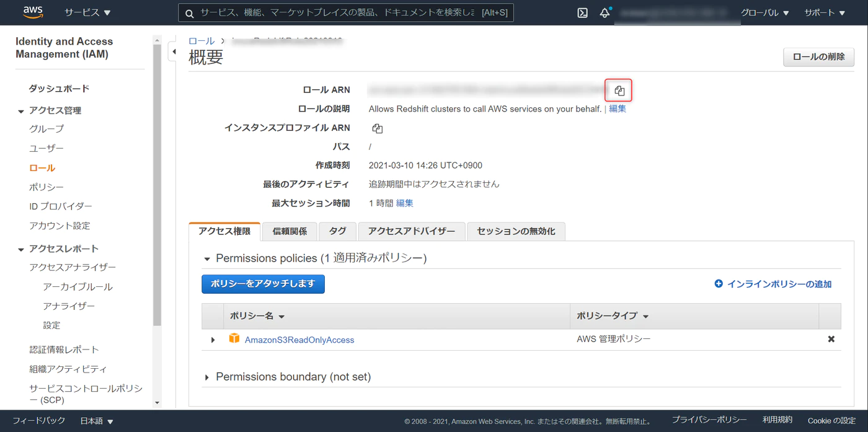Open アカウント設定 in the sidebar
The image size is (868, 432).
tap(60, 226)
